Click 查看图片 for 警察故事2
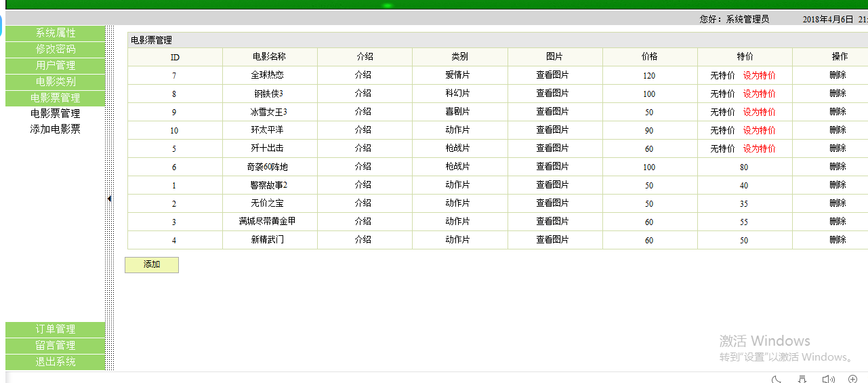Screen dimensions: 868x383 [552, 185]
